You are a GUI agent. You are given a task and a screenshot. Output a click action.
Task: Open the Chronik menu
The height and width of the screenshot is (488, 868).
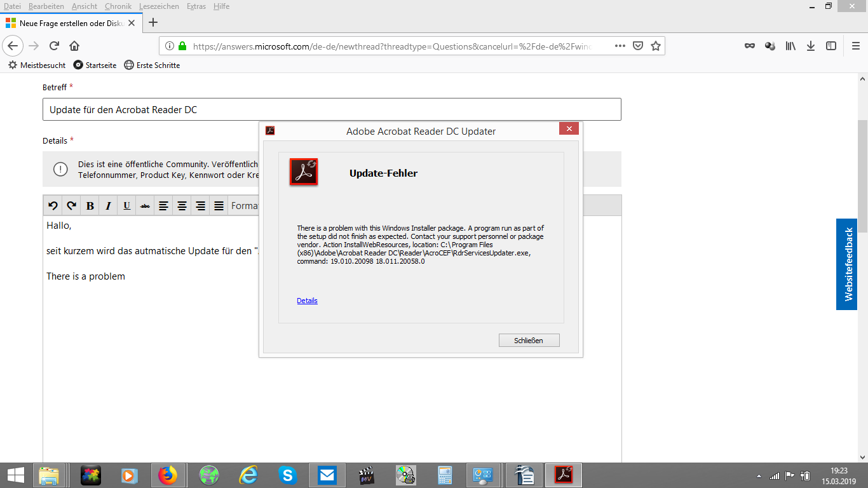coord(118,6)
